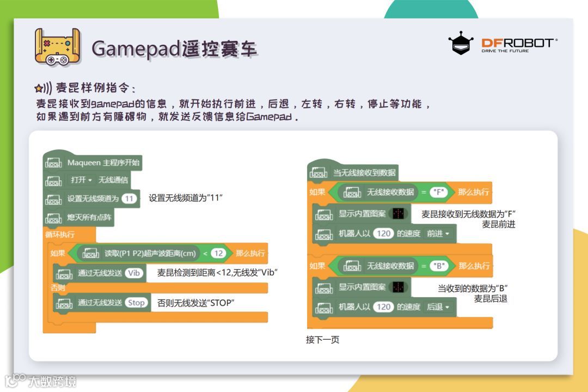Image resolution: width=588 pixels, height=392 pixels.
Task: Click the 循环执行 loop block label
Action: coord(60,235)
